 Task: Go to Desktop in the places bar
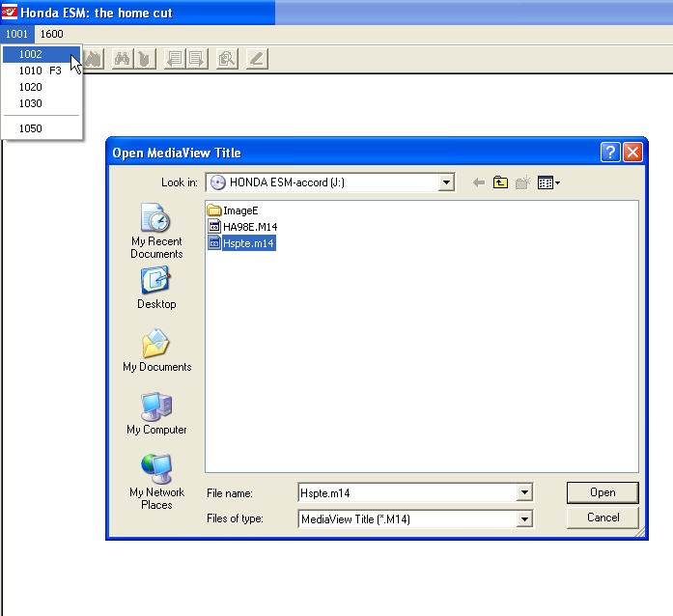click(x=156, y=288)
